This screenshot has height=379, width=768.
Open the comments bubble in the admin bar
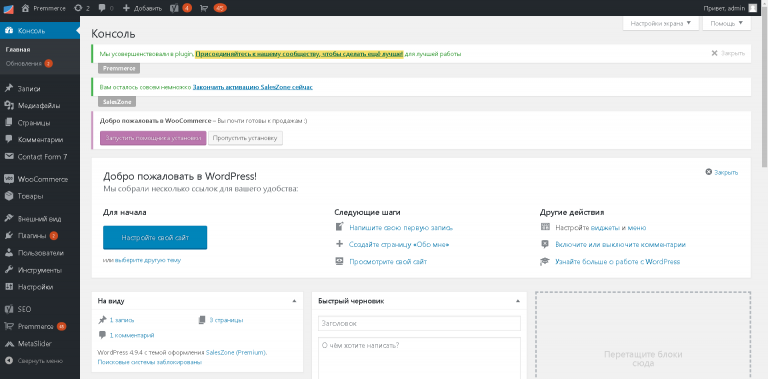tap(106, 8)
